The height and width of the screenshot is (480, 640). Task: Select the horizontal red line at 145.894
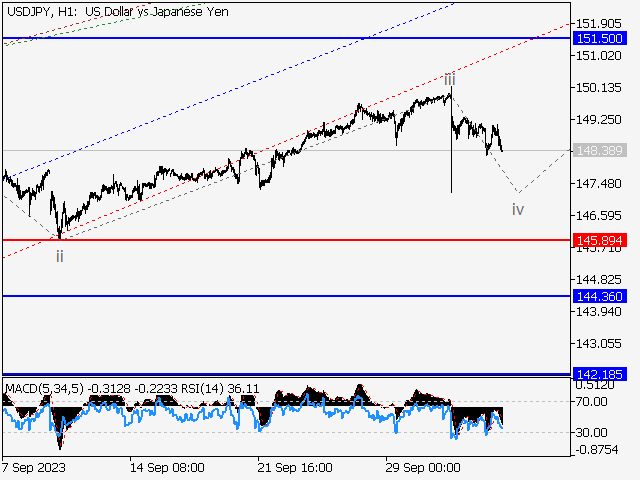(x=287, y=240)
